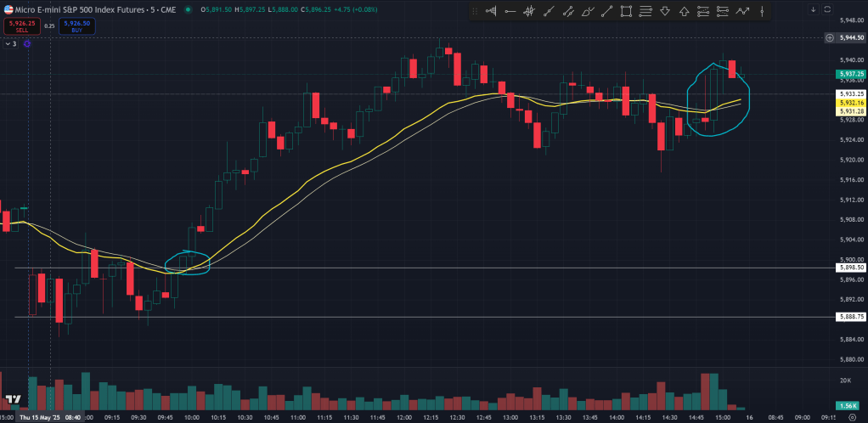Select the rectangle shape drawing tool
This screenshot has width=868, height=423.
point(626,11)
